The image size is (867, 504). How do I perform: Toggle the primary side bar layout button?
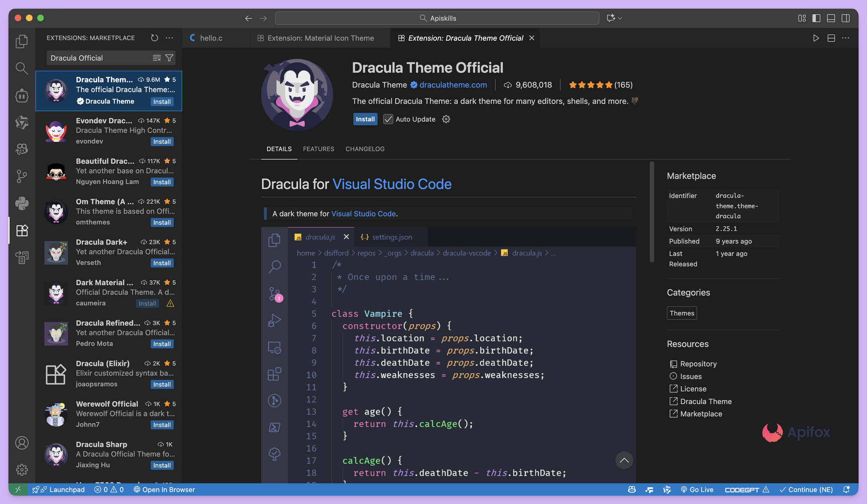click(x=816, y=18)
